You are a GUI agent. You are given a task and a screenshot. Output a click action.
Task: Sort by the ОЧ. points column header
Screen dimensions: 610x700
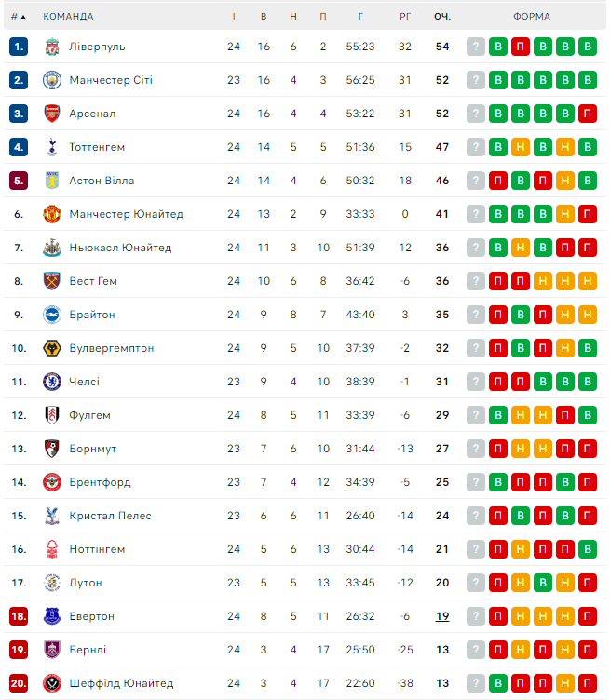(x=441, y=16)
